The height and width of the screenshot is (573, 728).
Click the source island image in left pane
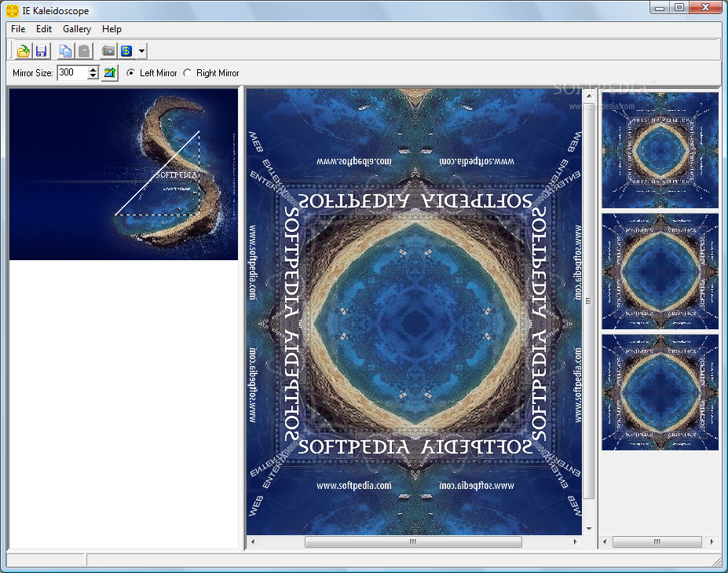(x=123, y=174)
